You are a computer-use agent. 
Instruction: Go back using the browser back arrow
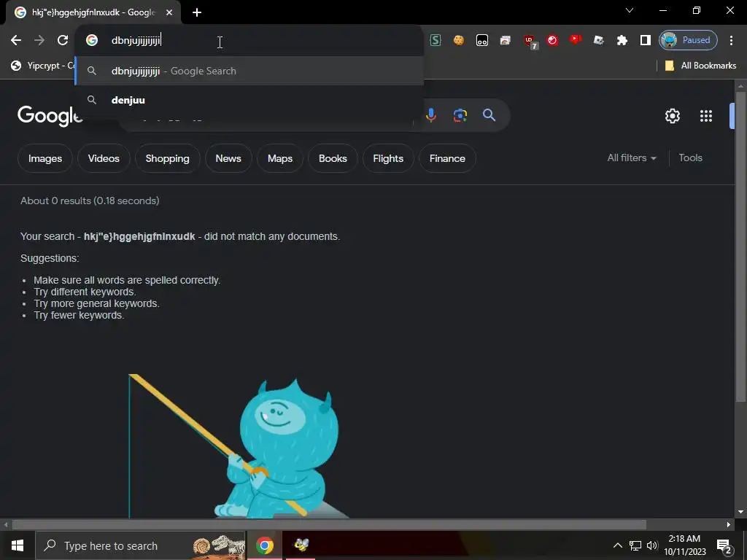(x=16, y=40)
